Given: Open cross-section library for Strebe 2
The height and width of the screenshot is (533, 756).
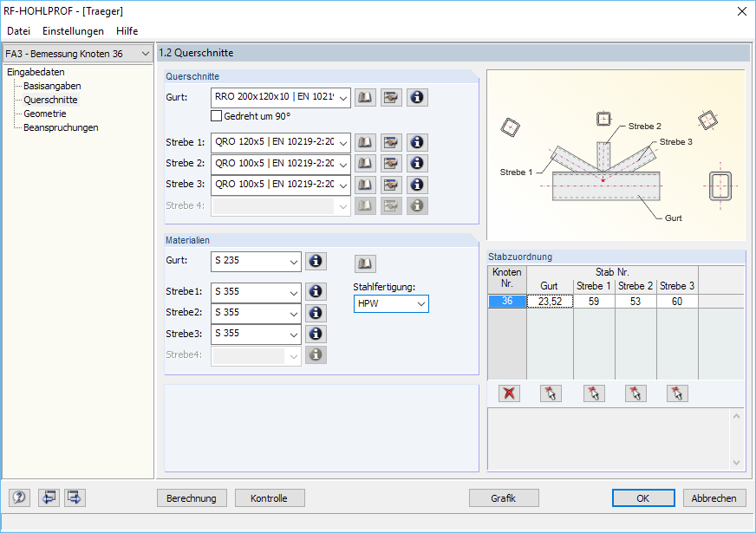Looking at the screenshot, I should pyautogui.click(x=365, y=164).
